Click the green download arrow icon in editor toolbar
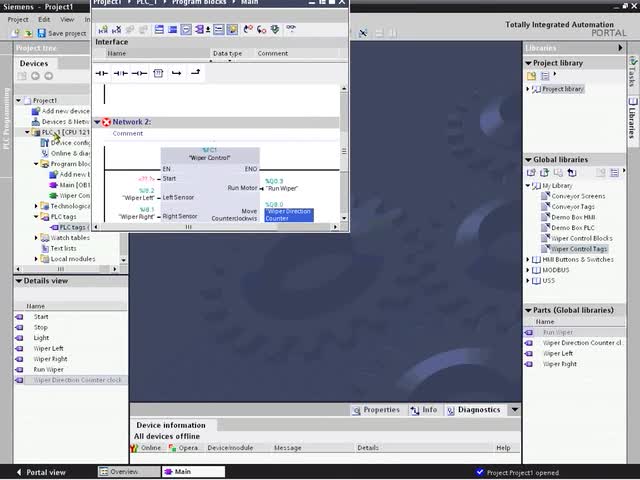Screen dimensions: 640x480 pyautogui.click(x=275, y=29)
